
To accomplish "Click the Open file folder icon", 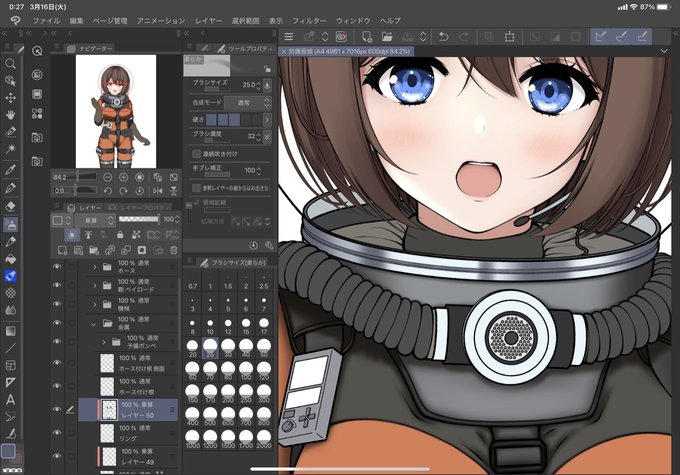I will pos(387,37).
